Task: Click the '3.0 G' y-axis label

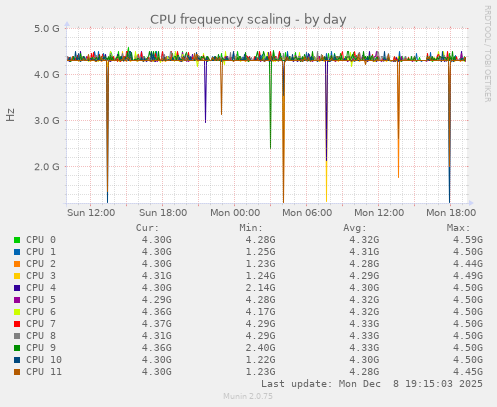Action: 47,120
